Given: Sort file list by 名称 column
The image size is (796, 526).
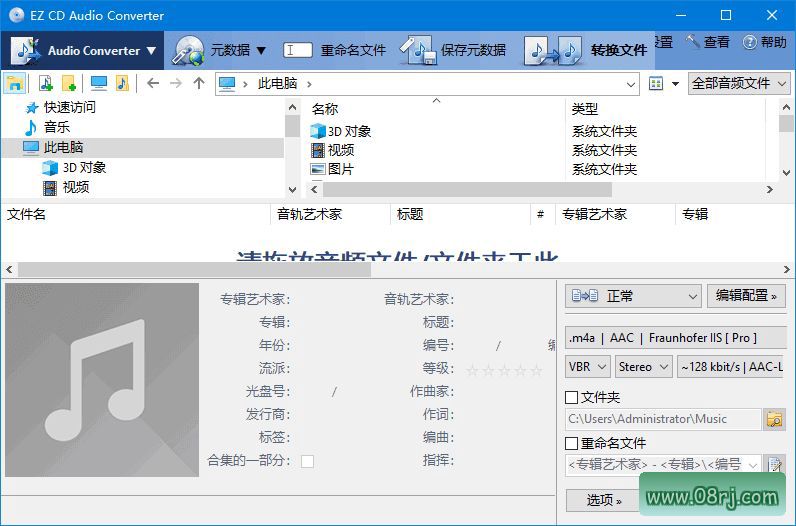Looking at the screenshot, I should [325, 109].
